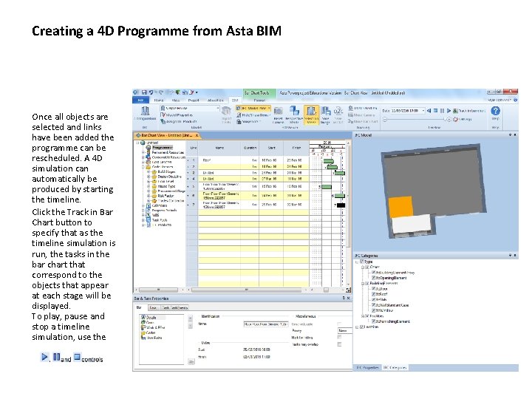Image resolution: width=532 pixels, height=399 pixels.
Task: Switch to the View ribbon tab
Action: (176, 100)
